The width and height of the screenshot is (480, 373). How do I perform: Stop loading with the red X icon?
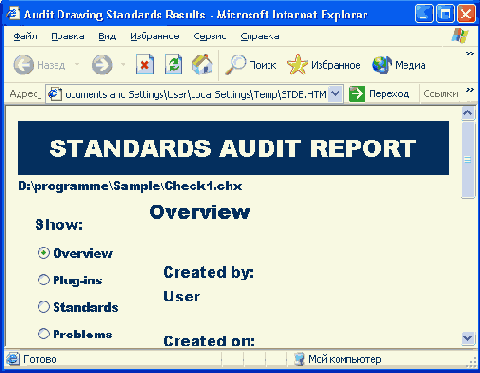[145, 64]
